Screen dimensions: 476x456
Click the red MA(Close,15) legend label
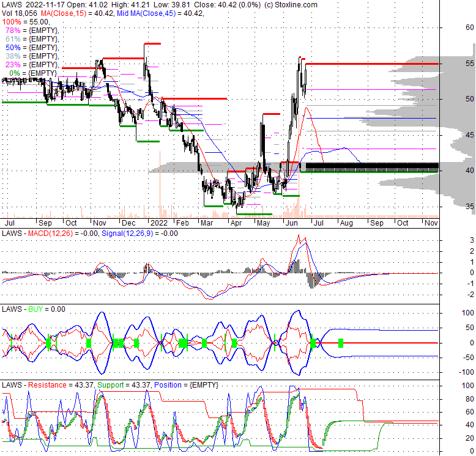[x=63, y=13]
